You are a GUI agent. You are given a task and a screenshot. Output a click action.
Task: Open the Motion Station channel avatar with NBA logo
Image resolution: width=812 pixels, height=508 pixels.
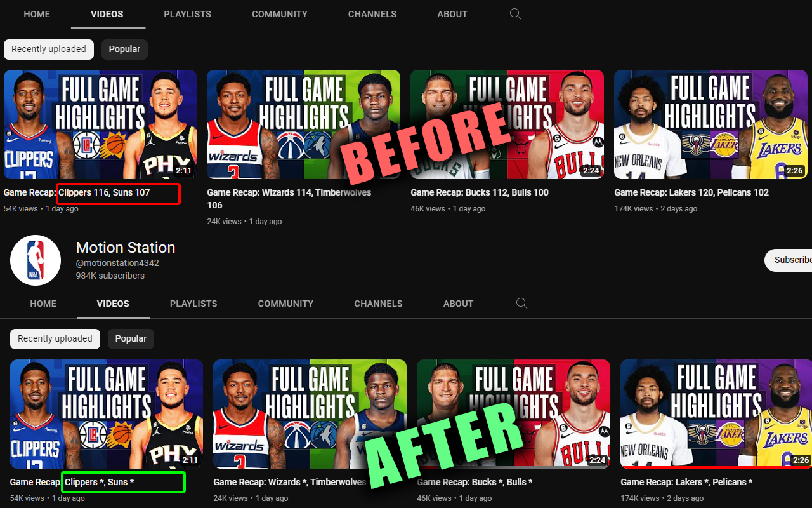point(36,260)
